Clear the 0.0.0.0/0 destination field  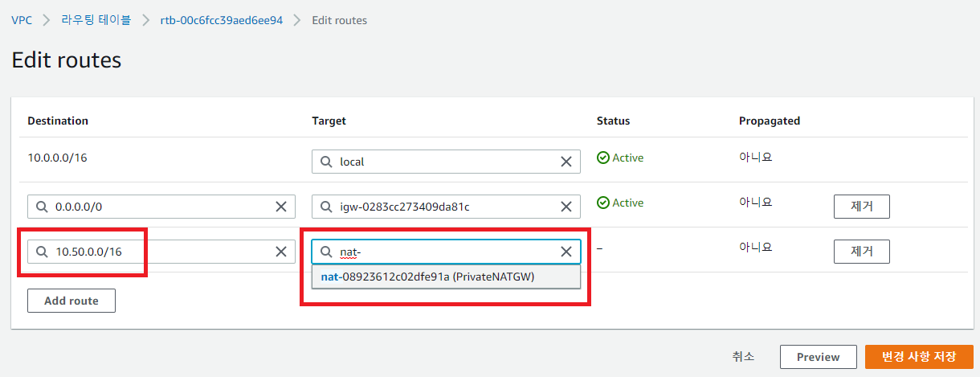pos(281,207)
